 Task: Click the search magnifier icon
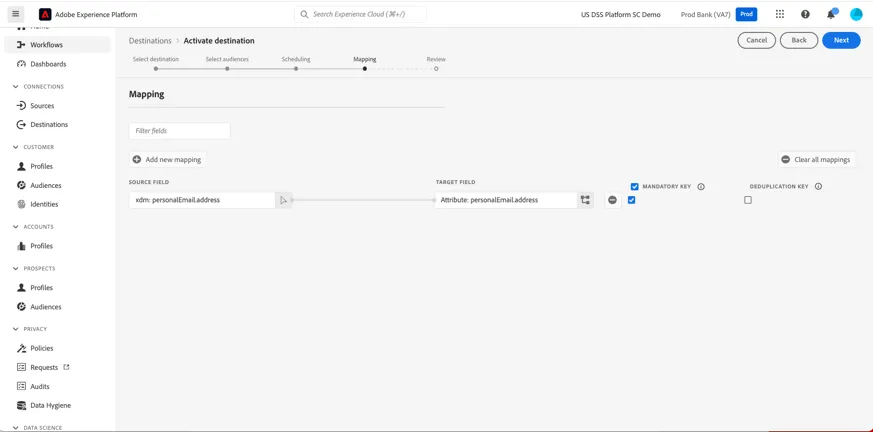pos(304,14)
